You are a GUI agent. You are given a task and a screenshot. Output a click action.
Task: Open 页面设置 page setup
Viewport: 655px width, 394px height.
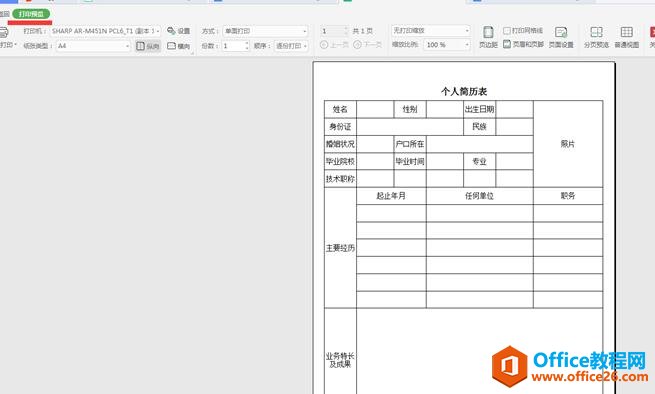[x=561, y=37]
